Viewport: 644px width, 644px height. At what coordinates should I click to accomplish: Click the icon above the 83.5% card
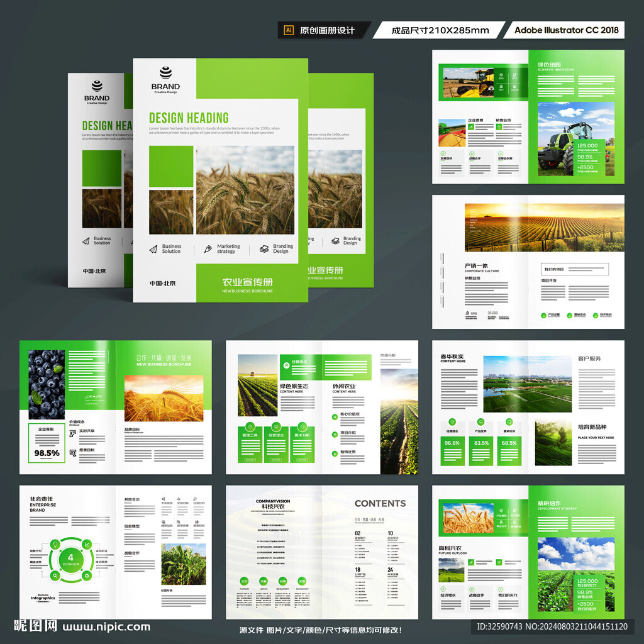click(480, 422)
